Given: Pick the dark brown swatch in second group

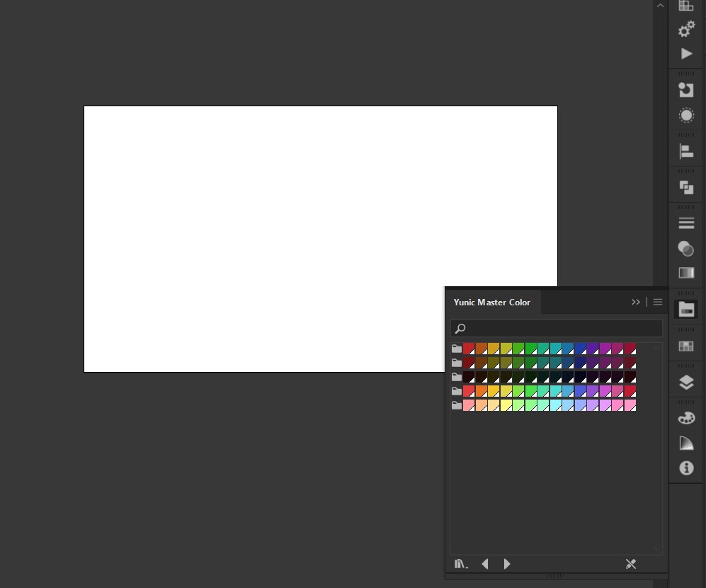Looking at the screenshot, I should coord(482,363).
